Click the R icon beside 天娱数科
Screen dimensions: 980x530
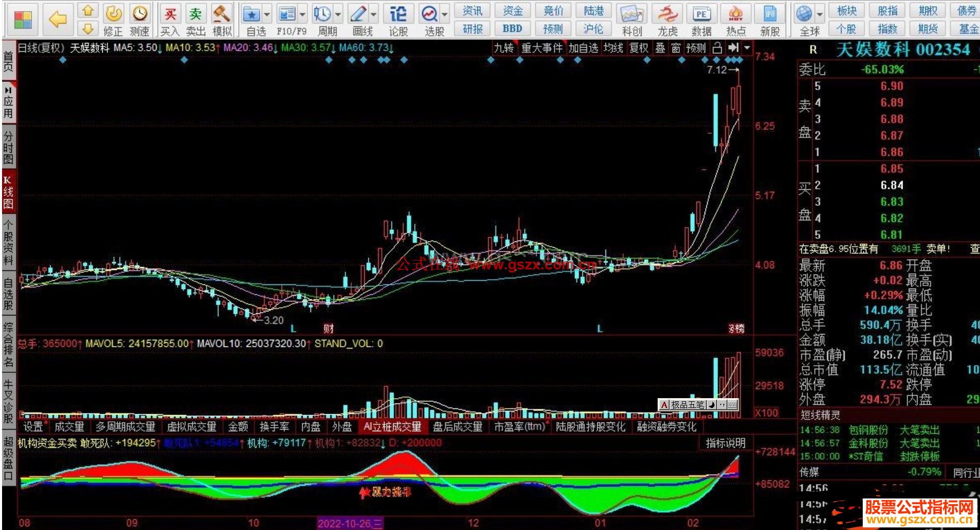(813, 50)
